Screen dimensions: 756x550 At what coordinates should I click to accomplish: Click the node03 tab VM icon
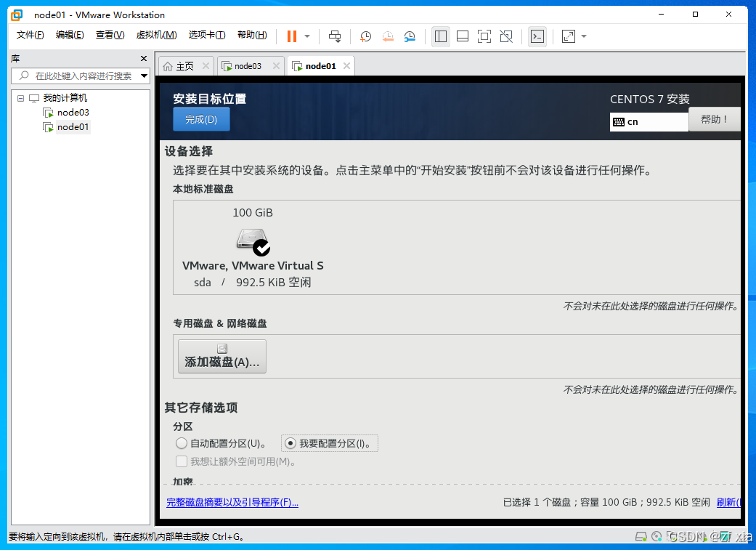tap(227, 67)
